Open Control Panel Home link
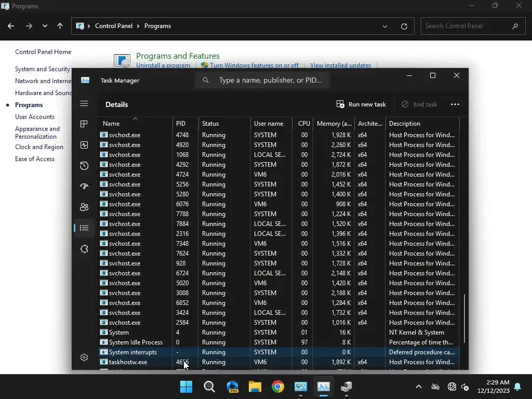The height and width of the screenshot is (399, 532). tap(43, 52)
